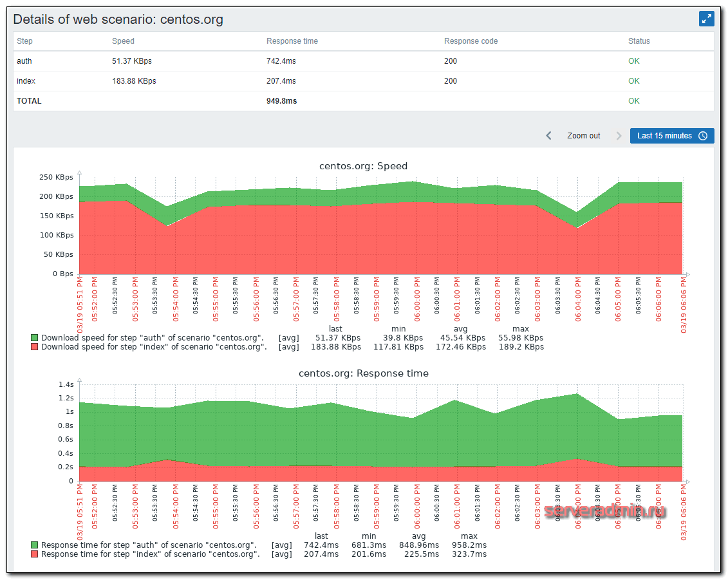Viewport: 728px width, 580px height.
Task: Click the centos.org: Speed graph title
Action: [363, 166]
